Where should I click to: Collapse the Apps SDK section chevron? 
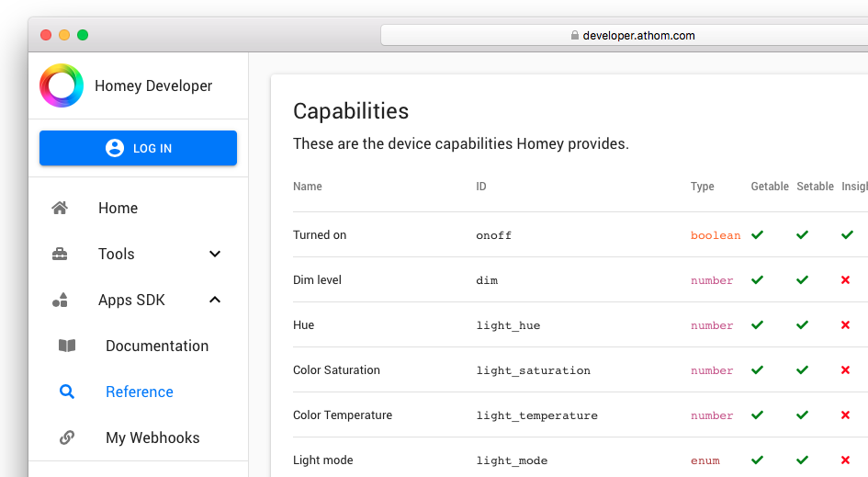coord(215,300)
